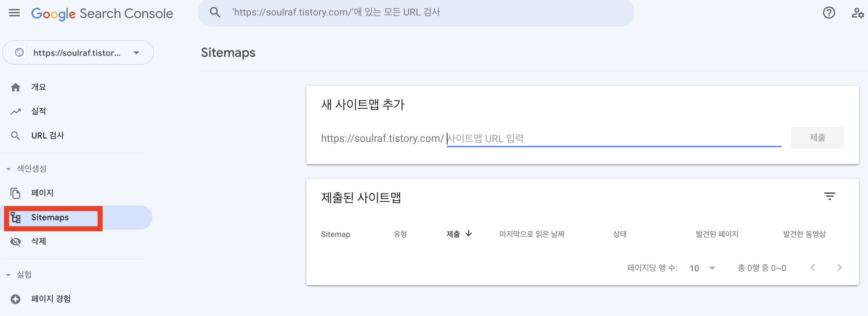868x316 pixels.
Task: Click the trend line icon beside 실적
Action: (x=15, y=111)
